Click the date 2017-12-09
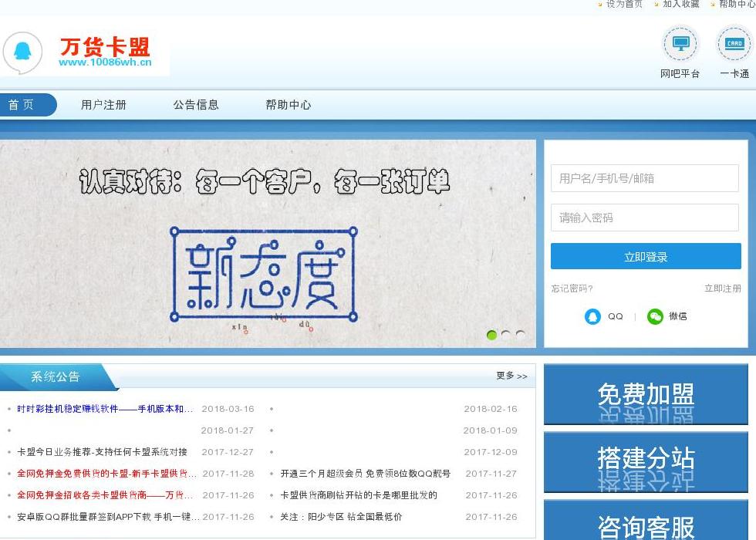The width and height of the screenshot is (756, 540). click(x=491, y=452)
